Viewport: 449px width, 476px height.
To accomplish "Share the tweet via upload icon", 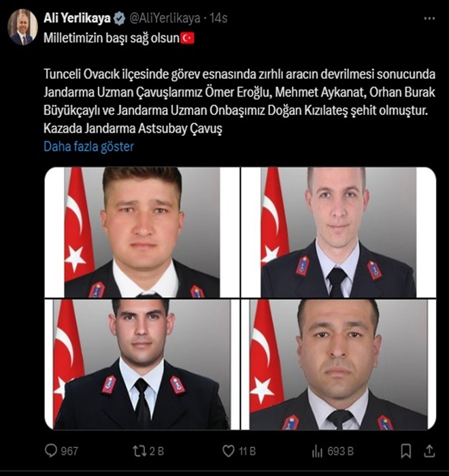I will click(429, 451).
